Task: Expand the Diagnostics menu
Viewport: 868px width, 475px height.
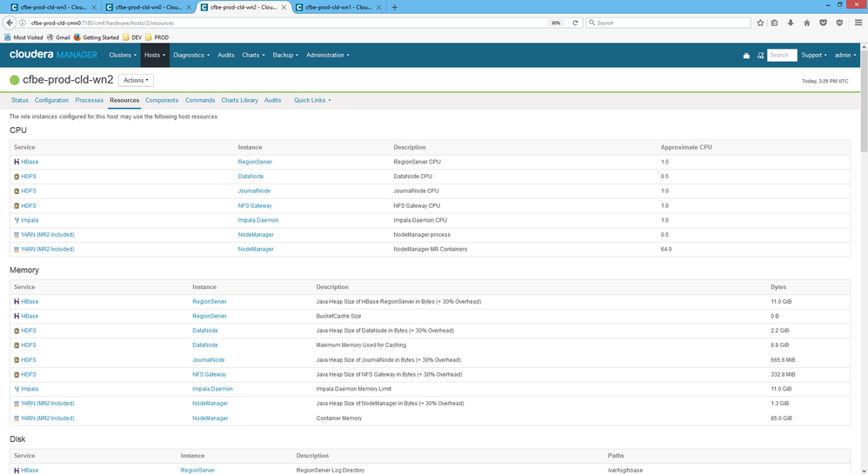Action: tap(191, 56)
